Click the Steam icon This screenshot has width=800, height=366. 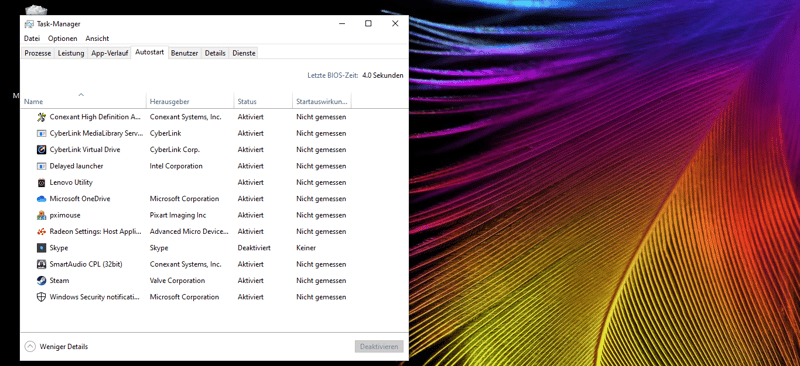pos(41,280)
